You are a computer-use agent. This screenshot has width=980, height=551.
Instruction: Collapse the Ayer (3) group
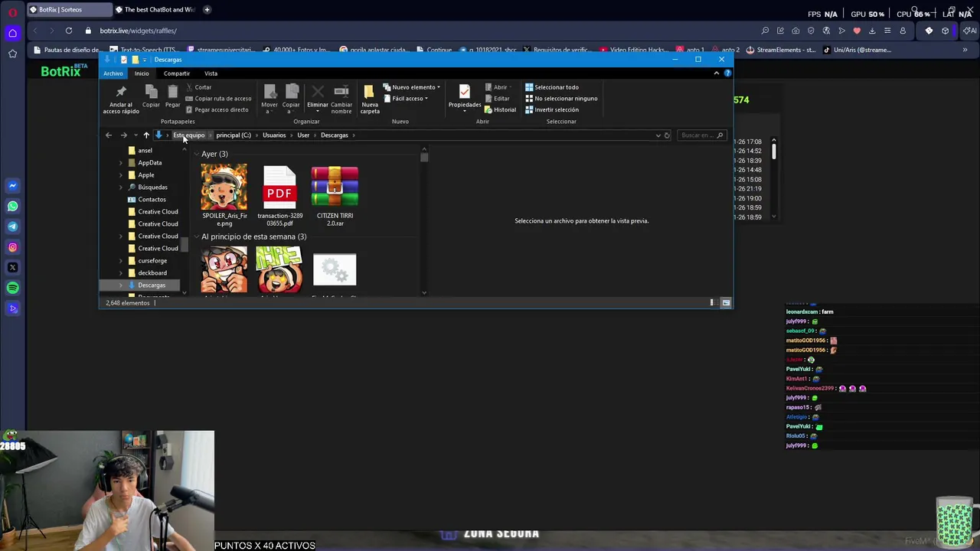tap(197, 155)
